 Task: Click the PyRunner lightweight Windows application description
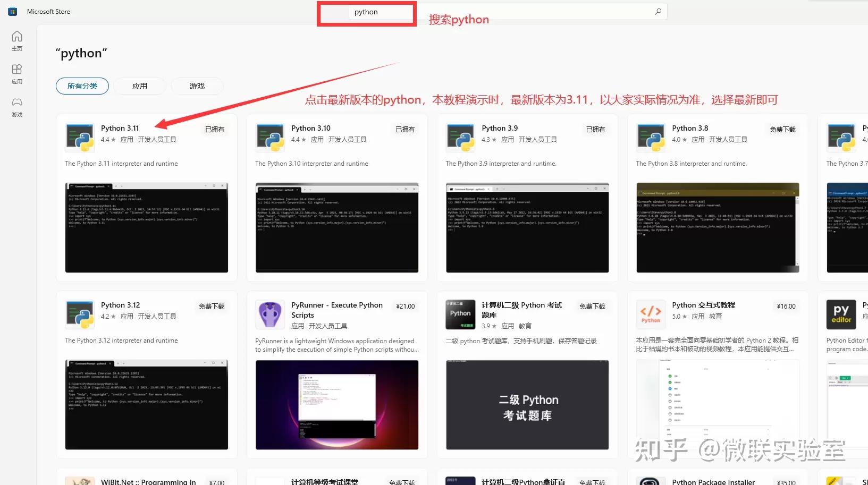click(x=337, y=345)
